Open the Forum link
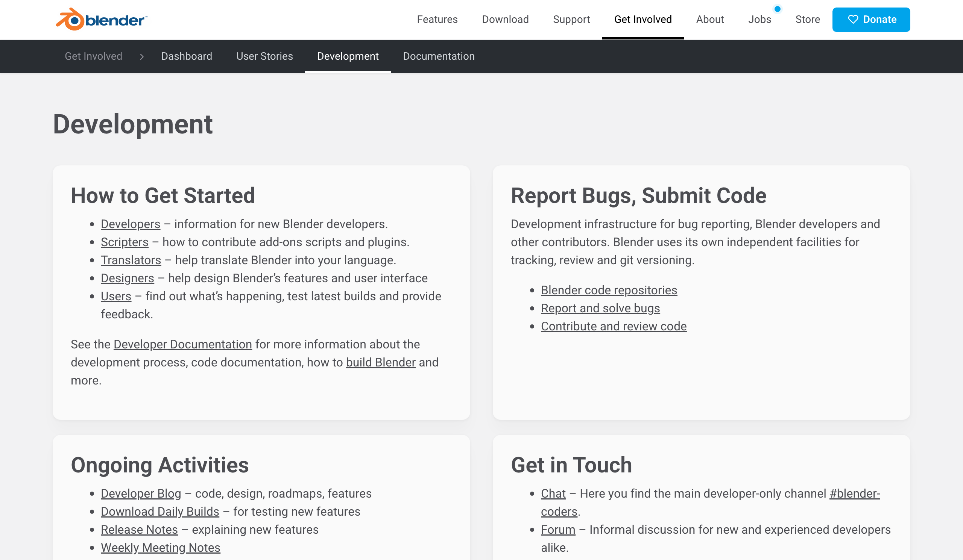The height and width of the screenshot is (560, 963). pos(558,530)
